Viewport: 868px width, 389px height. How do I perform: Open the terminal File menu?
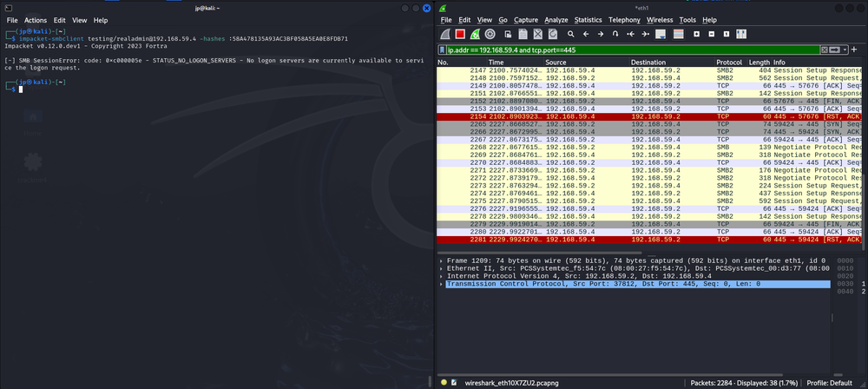12,20
